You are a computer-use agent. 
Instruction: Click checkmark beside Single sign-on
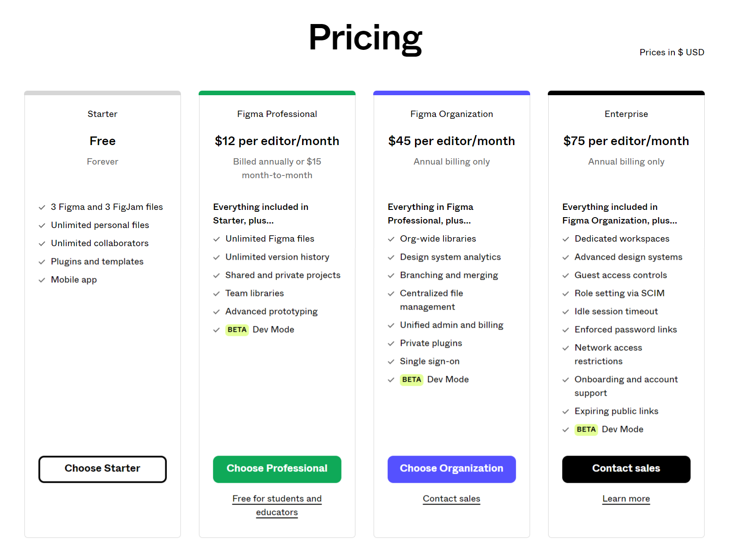point(391,362)
